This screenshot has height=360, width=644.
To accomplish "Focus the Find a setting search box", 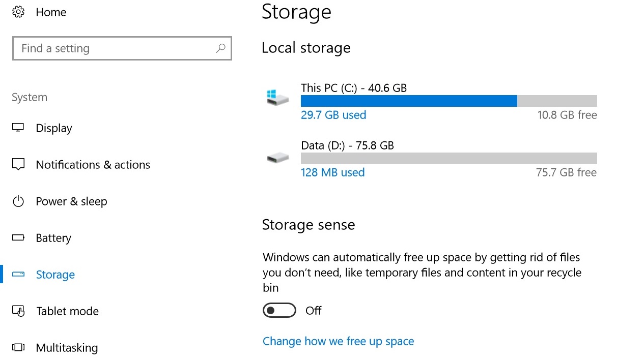I will pyautogui.click(x=122, y=48).
